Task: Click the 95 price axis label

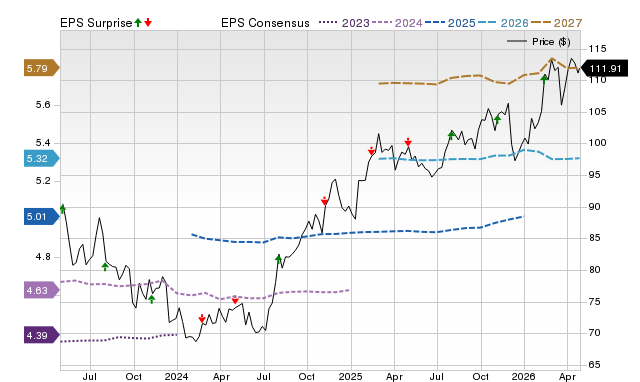Action: (594, 175)
